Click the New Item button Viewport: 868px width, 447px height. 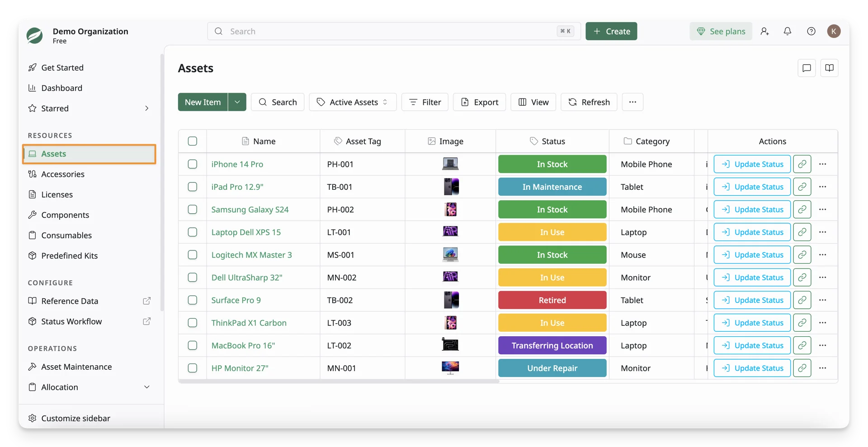pyautogui.click(x=203, y=102)
